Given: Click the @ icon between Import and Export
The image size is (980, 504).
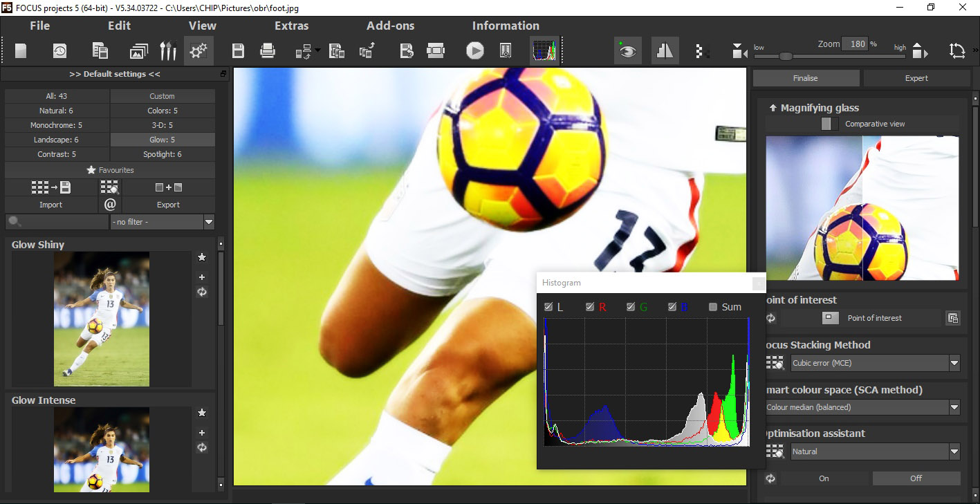Looking at the screenshot, I should pyautogui.click(x=110, y=205).
